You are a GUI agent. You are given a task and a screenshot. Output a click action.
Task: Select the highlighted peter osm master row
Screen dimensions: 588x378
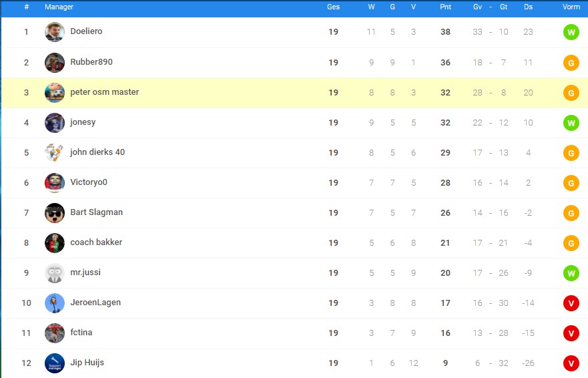tap(294, 93)
